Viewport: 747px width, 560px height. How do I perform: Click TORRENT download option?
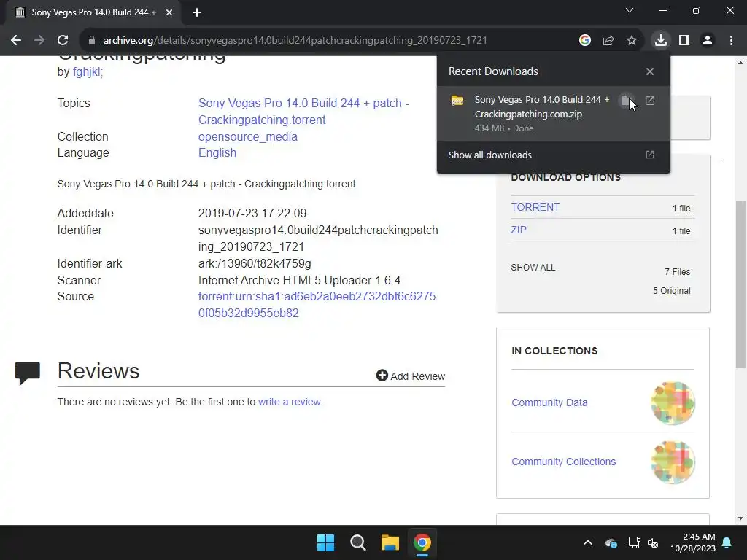pyautogui.click(x=535, y=208)
